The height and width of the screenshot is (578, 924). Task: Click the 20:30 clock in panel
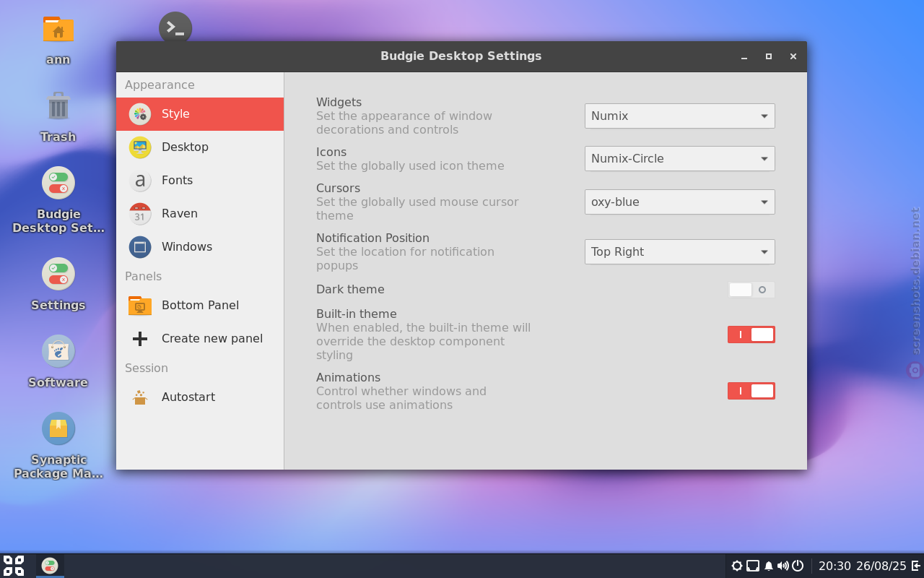[x=834, y=566]
